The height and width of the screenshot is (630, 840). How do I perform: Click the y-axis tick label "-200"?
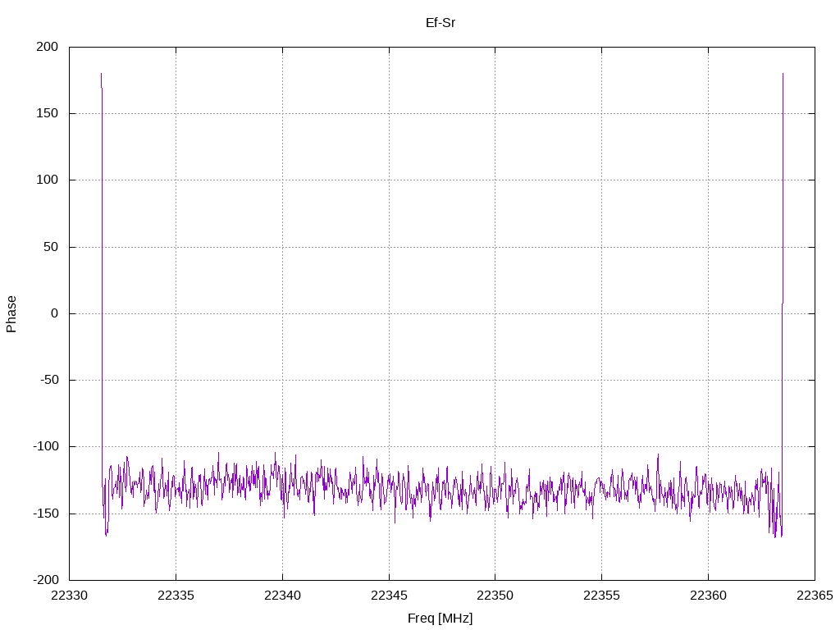pyautogui.click(x=46, y=580)
